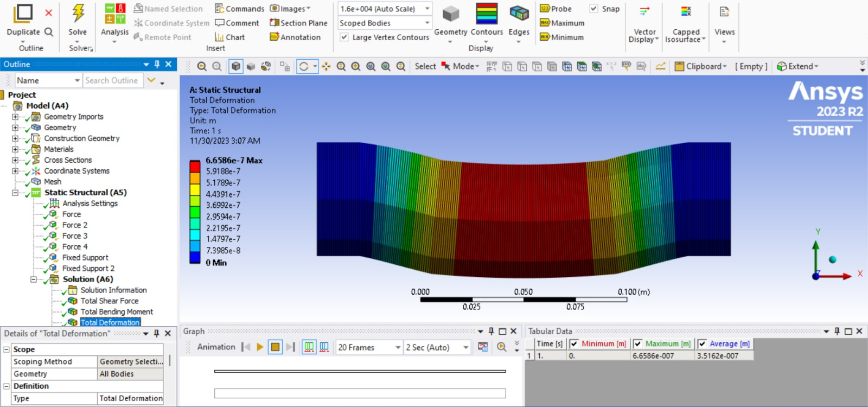The image size is (868, 407).
Task: Stop the result animation
Action: pos(276,347)
